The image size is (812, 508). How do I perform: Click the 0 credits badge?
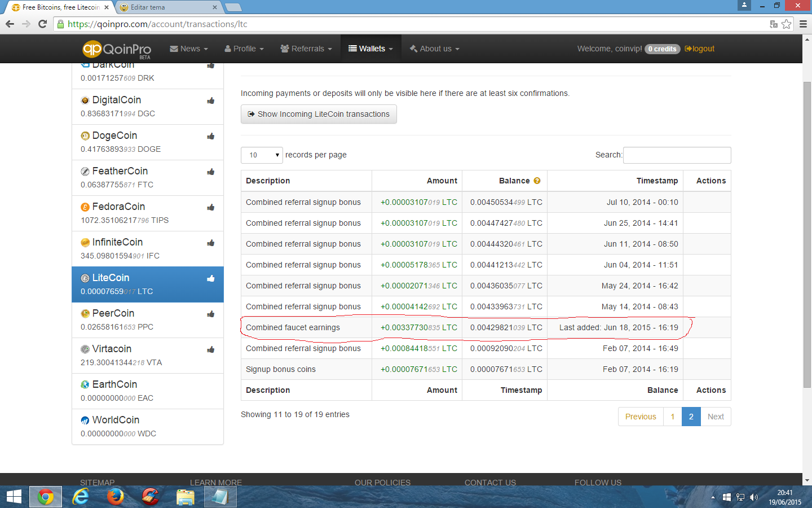662,49
